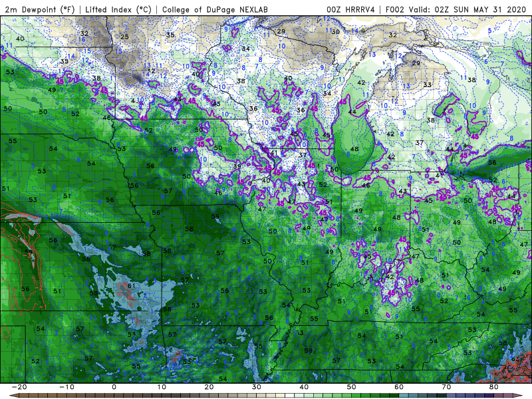532x399 pixels.
Task: Click the 25 dewpoint value on the map
Action: point(124,37)
